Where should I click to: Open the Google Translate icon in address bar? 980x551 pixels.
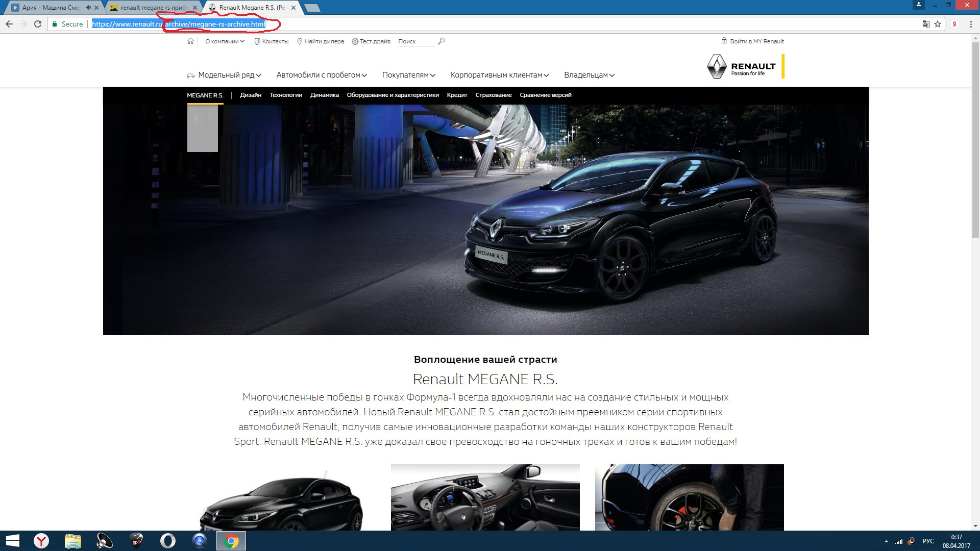tap(926, 24)
